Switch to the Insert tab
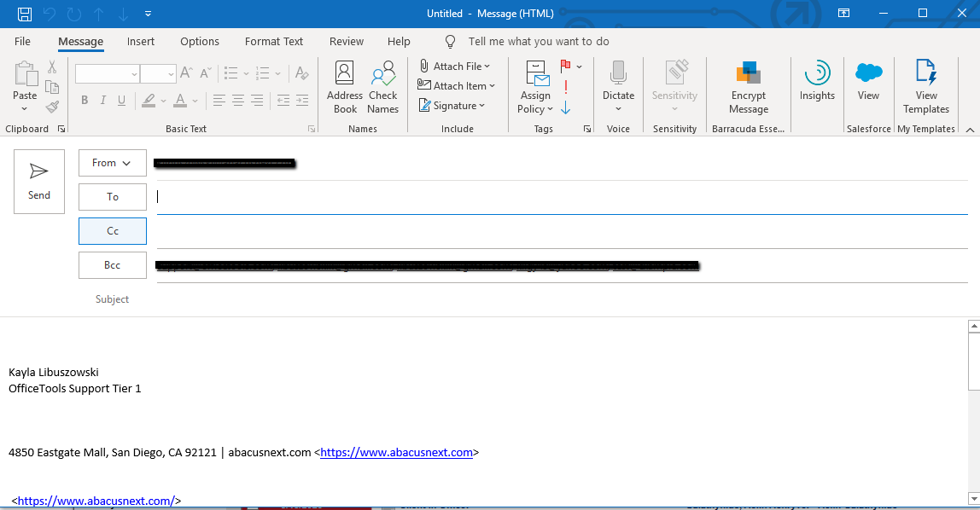Viewport: 980px width, 510px height. point(141,41)
